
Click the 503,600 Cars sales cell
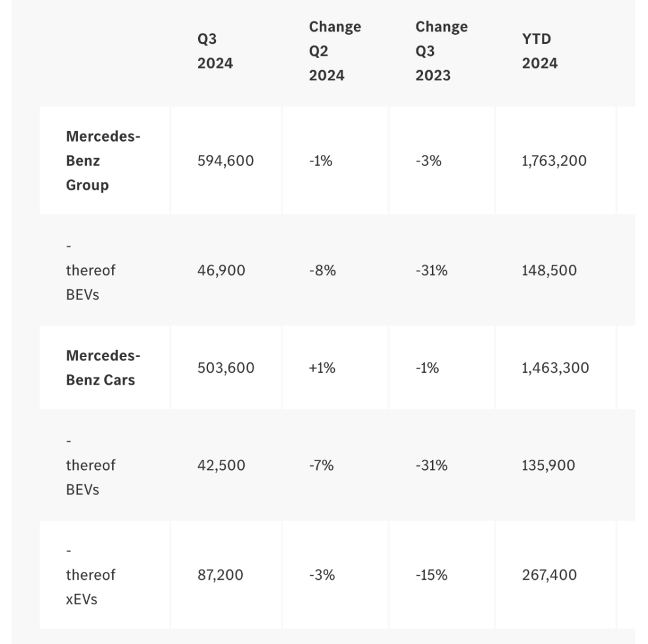pyautogui.click(x=226, y=367)
